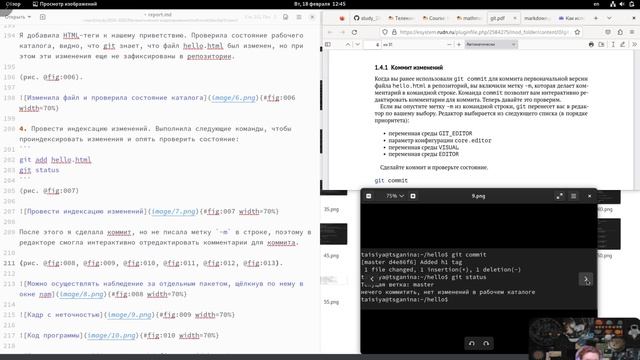The width and height of the screenshot is (640, 360).
Task: Switch keyboard layout indicator en
Action: click(596, 4)
